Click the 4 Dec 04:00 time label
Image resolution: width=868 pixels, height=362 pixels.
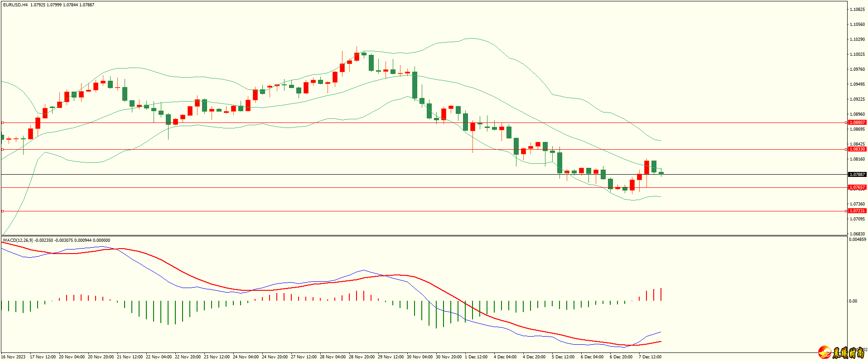coord(505,357)
